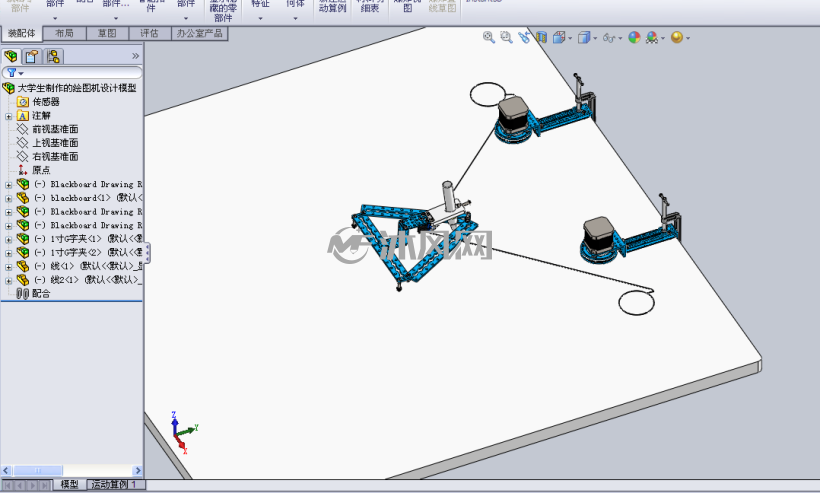Switch to the 草图 tab
This screenshot has height=493, width=820.
pyautogui.click(x=107, y=33)
